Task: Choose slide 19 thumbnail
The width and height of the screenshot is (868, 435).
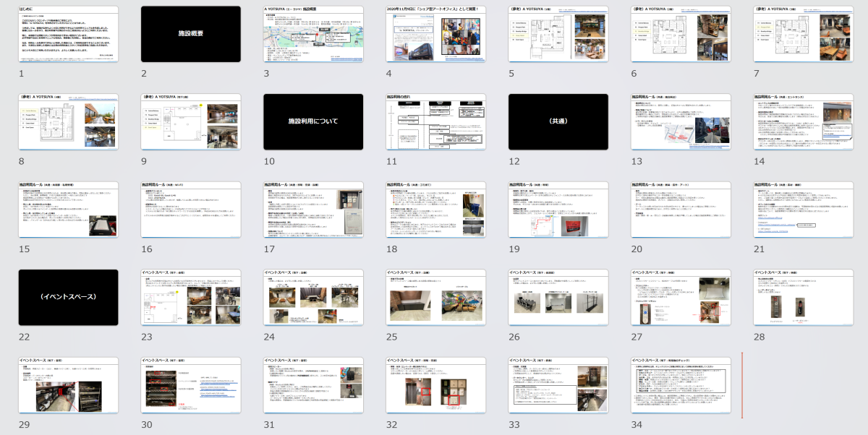Action: click(558, 210)
